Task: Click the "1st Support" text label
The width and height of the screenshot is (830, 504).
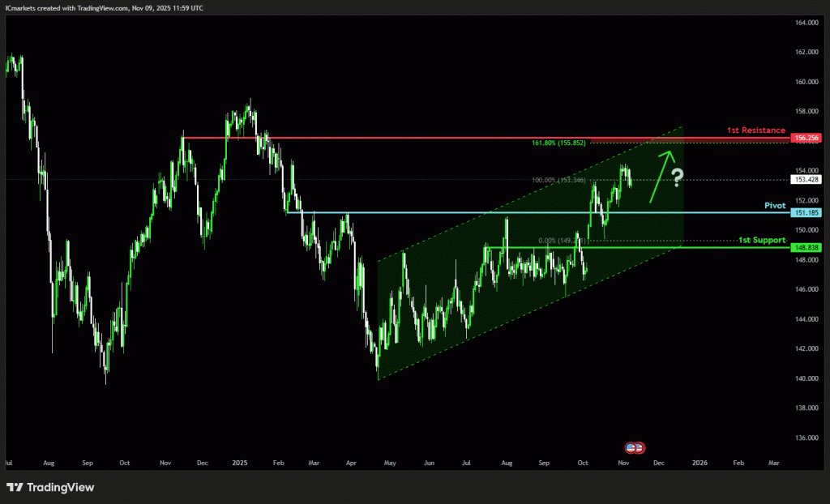Action: (x=762, y=241)
